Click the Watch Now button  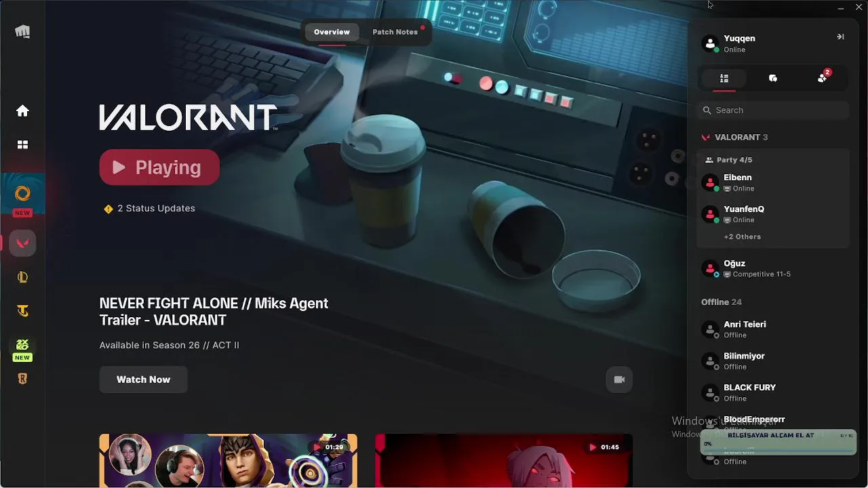pos(144,380)
